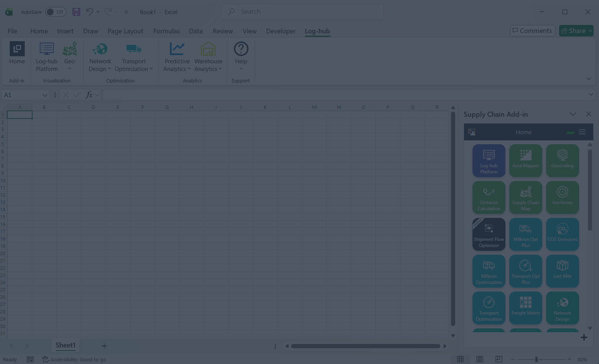The height and width of the screenshot is (364, 599).
Task: Open the Help menu in Support group
Action: (241, 57)
